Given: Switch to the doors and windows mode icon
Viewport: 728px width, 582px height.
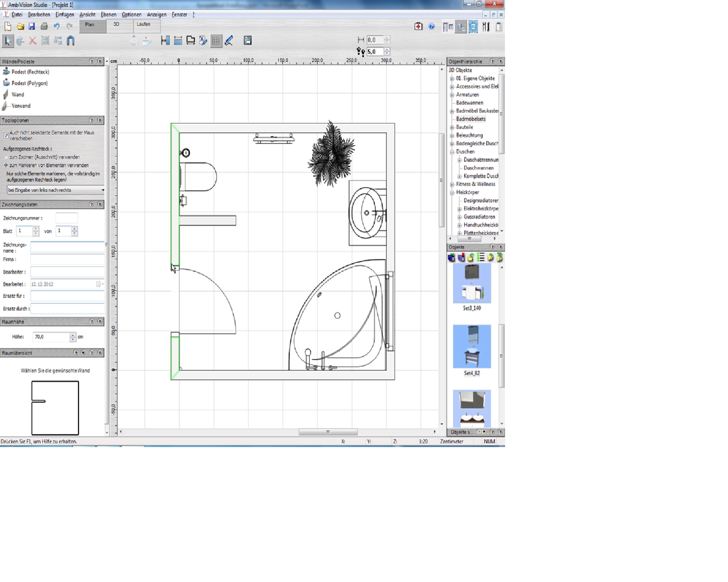Looking at the screenshot, I should [x=448, y=27].
